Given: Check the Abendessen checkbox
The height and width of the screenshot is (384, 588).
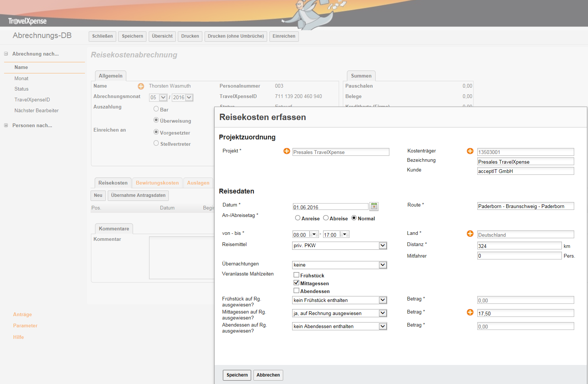Looking at the screenshot, I should point(297,290).
